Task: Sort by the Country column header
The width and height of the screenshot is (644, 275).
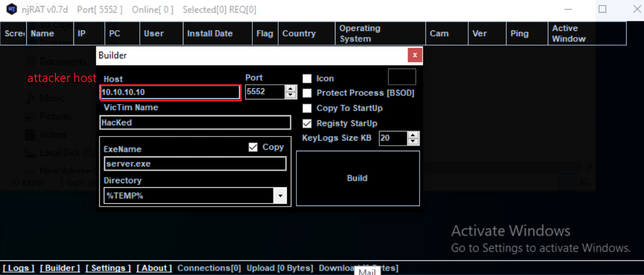Action: pos(299,33)
